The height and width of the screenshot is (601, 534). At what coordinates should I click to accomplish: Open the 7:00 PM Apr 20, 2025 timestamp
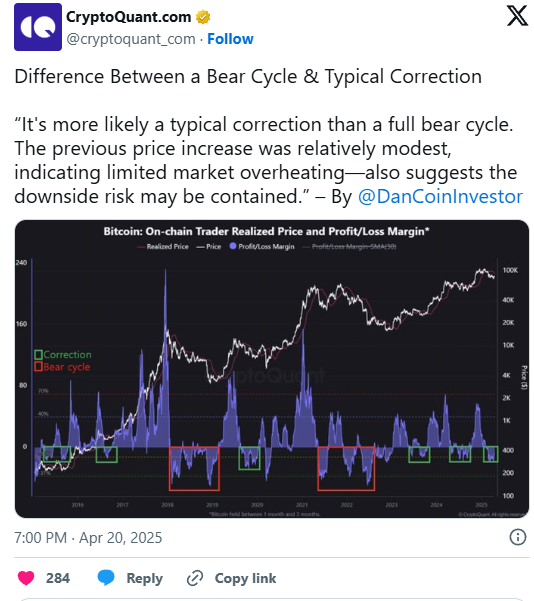pyautogui.click(x=88, y=537)
